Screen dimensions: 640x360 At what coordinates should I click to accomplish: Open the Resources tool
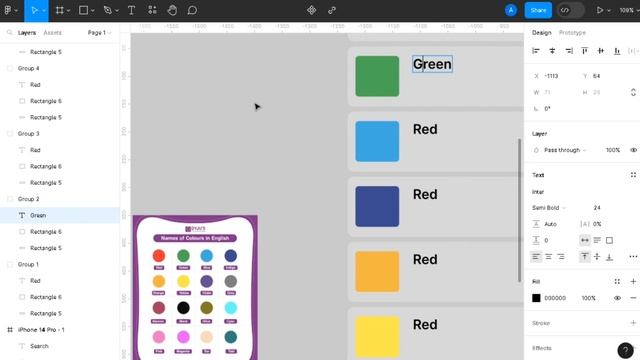(x=152, y=10)
